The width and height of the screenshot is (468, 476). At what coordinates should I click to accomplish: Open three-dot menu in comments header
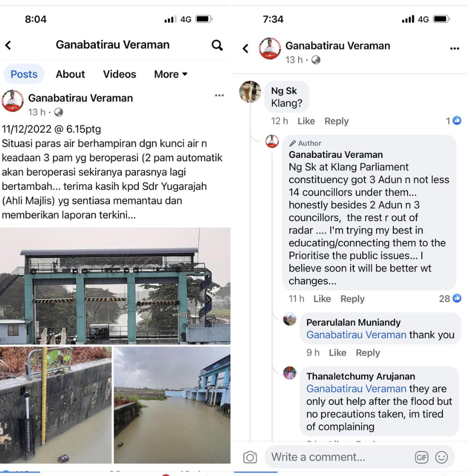coord(454,48)
